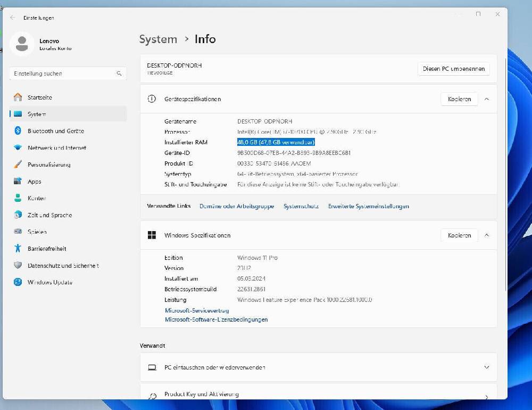The width and height of the screenshot is (532, 410).
Task: Select Windows Update label in the sidebar
Action: click(50, 282)
